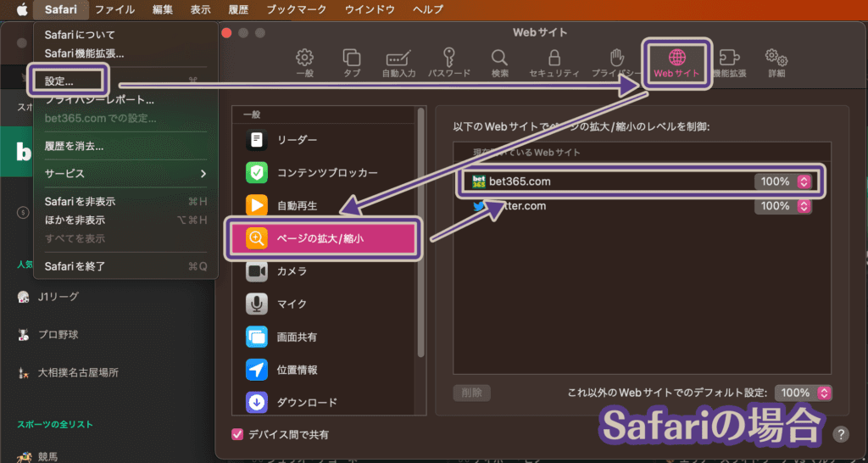Choose 自動再生 in the settings list
The image size is (868, 463).
325,205
